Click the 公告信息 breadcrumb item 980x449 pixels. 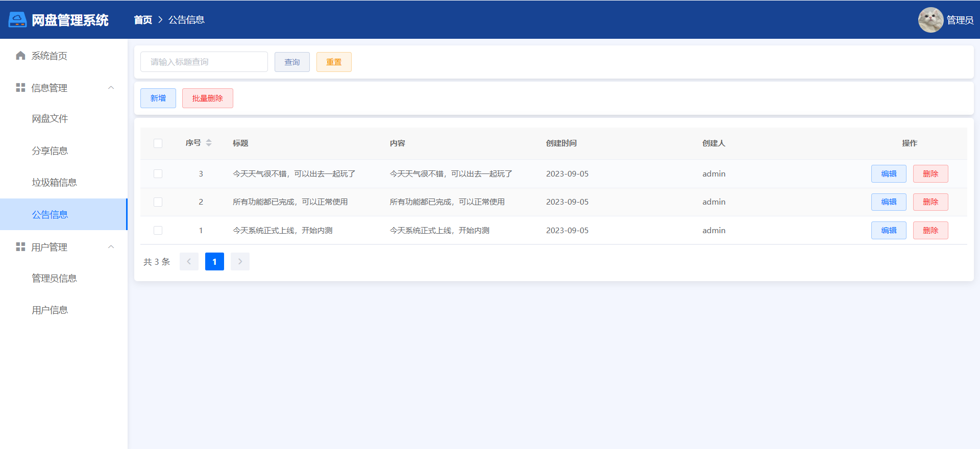click(186, 20)
